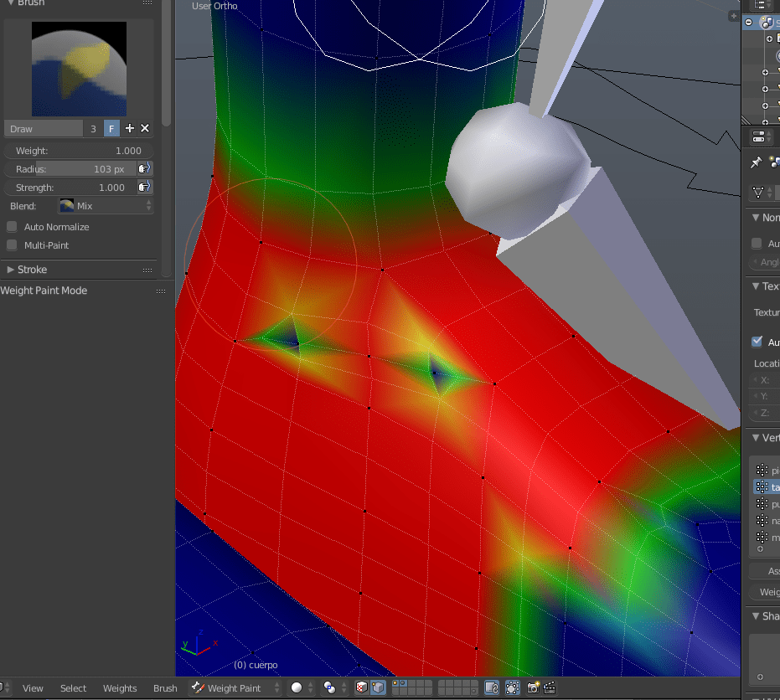780x700 pixels.
Task: Open the Blend dropdown set to Mix
Action: click(x=106, y=205)
